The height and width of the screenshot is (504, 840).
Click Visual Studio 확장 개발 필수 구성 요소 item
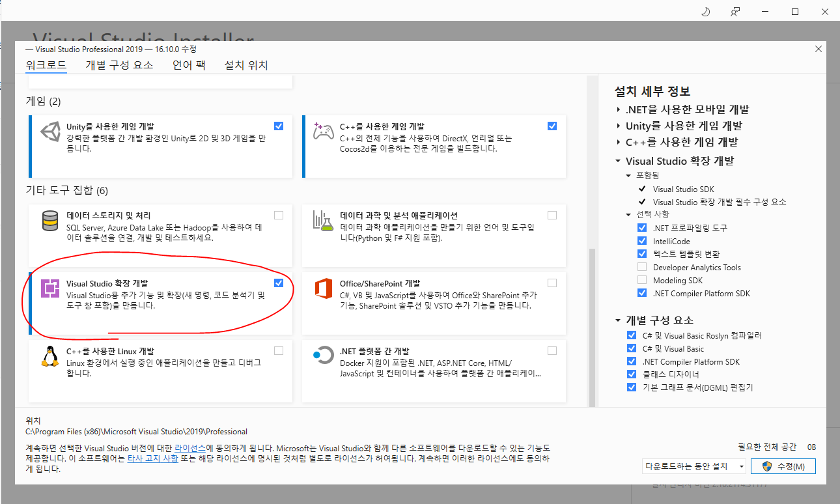[720, 203]
